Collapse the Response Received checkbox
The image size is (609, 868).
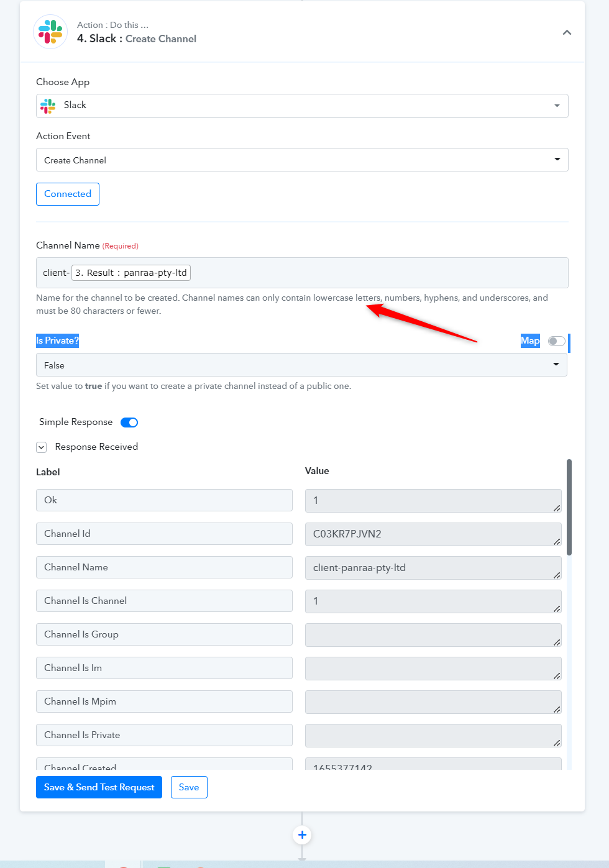click(x=42, y=447)
